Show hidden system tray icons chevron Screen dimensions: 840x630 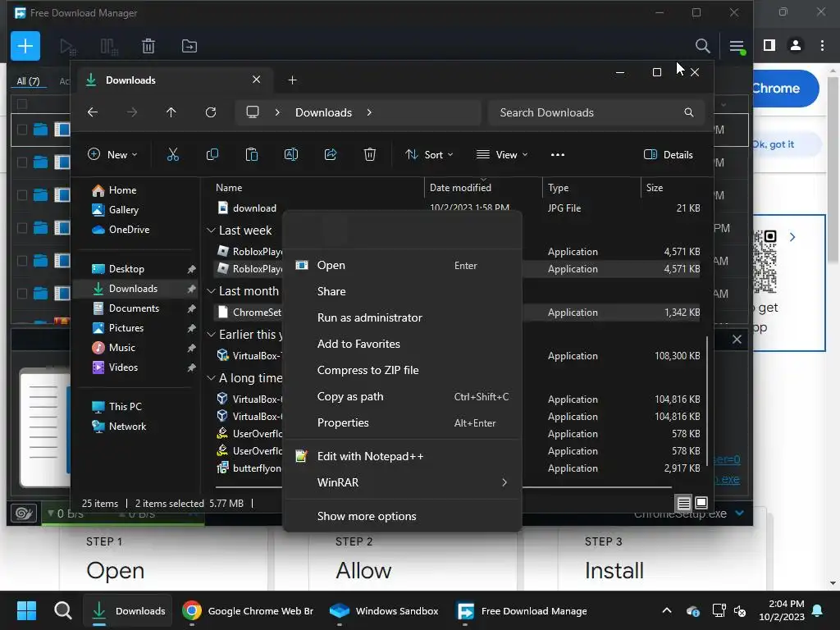click(666, 610)
